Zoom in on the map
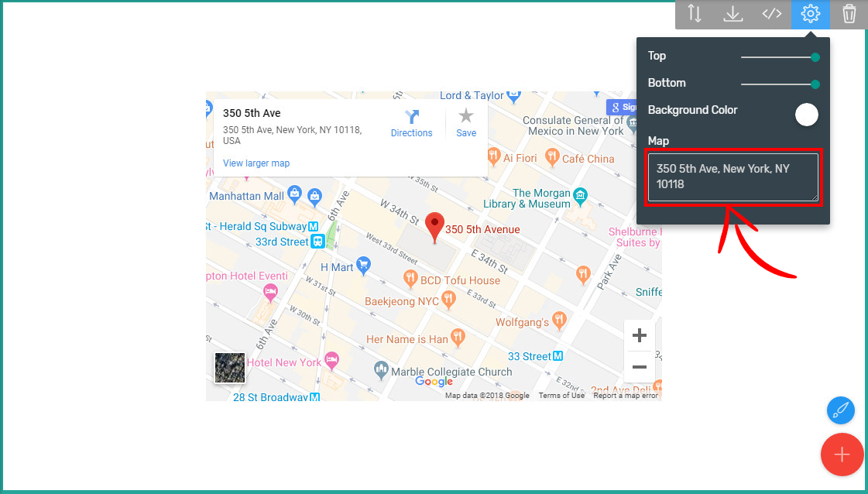The height and width of the screenshot is (494, 868). click(639, 335)
